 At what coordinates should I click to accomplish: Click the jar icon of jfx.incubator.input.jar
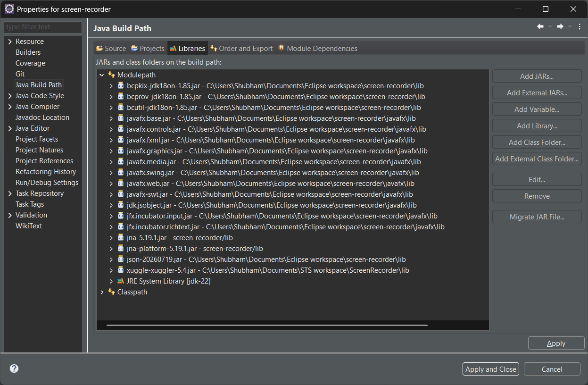(x=121, y=216)
